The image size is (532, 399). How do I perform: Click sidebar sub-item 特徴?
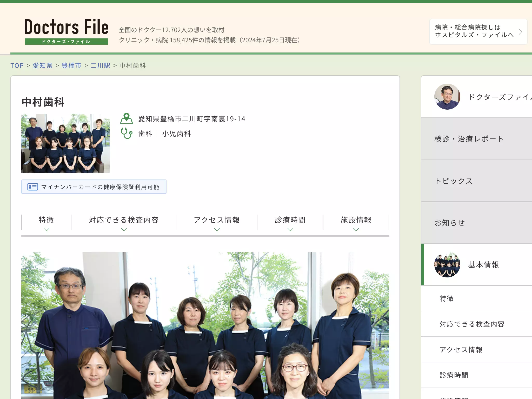476,298
